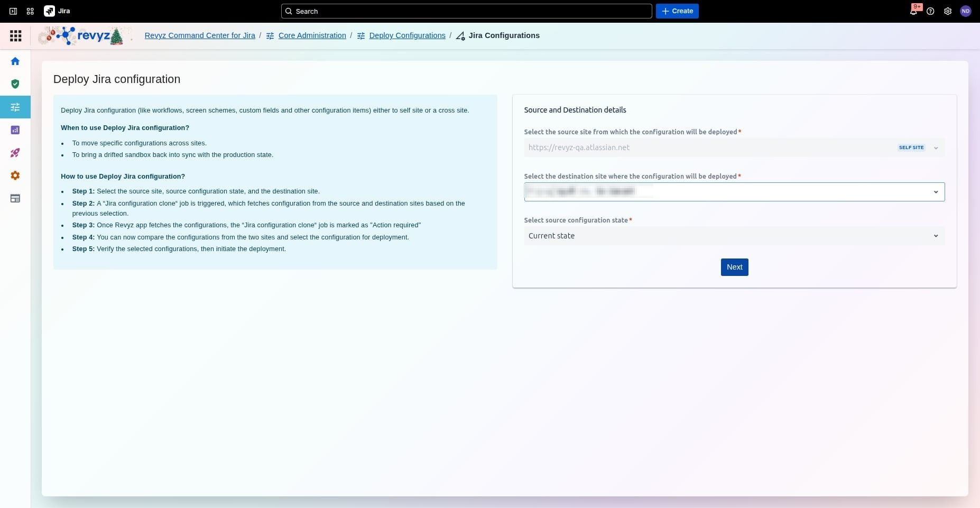Toggle the sidebar collapse icon in top bar
980x508 pixels.
(13, 11)
